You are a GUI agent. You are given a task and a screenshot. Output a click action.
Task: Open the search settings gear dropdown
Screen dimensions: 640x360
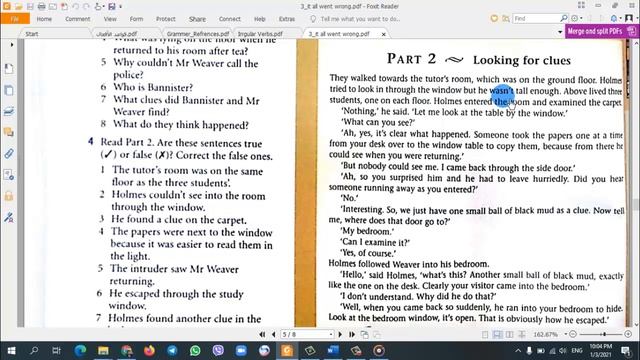tap(576, 18)
